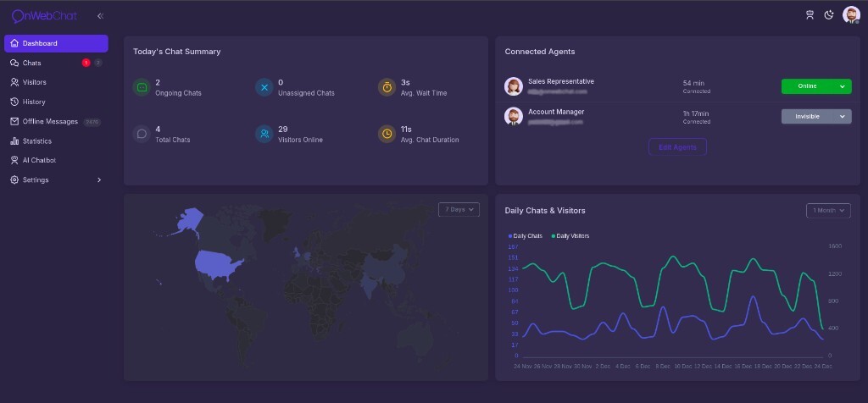The width and height of the screenshot is (868, 403).
Task: Click the Ongoing Chats green icon
Action: pos(142,87)
